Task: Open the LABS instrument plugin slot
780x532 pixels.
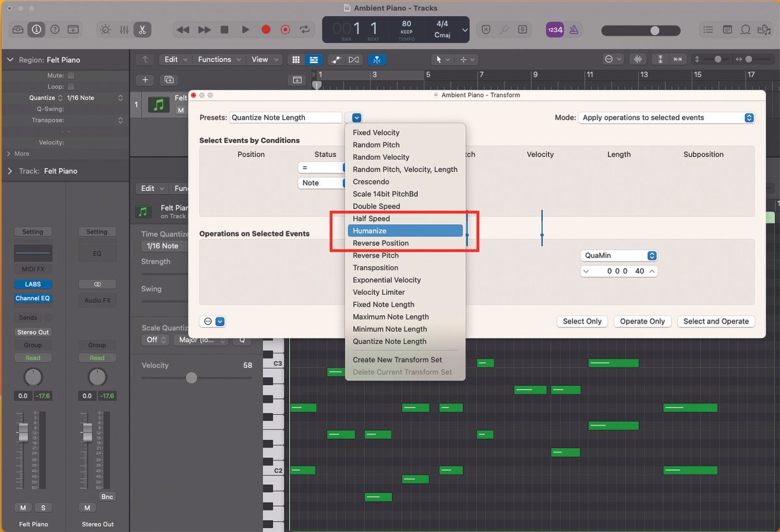Action: [x=33, y=285]
